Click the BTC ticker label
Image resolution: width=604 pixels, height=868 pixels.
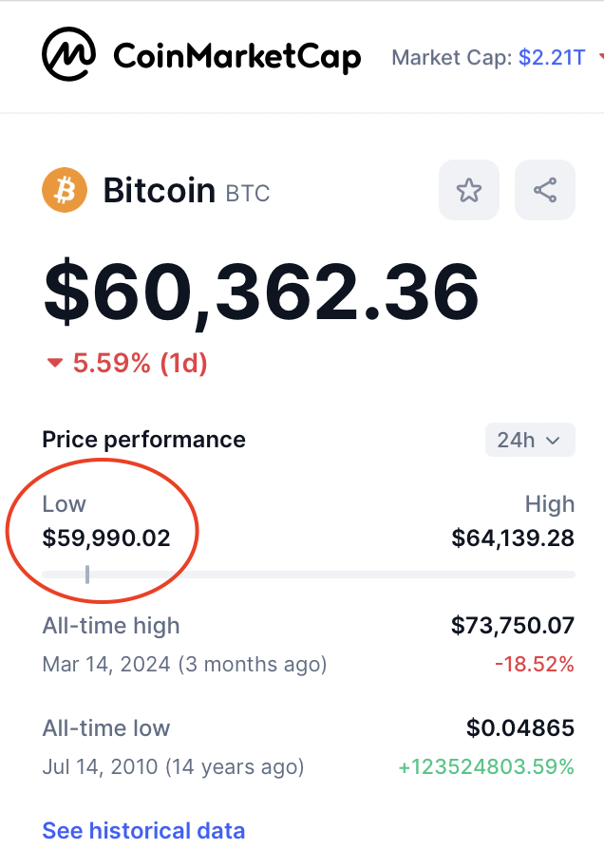(x=248, y=194)
